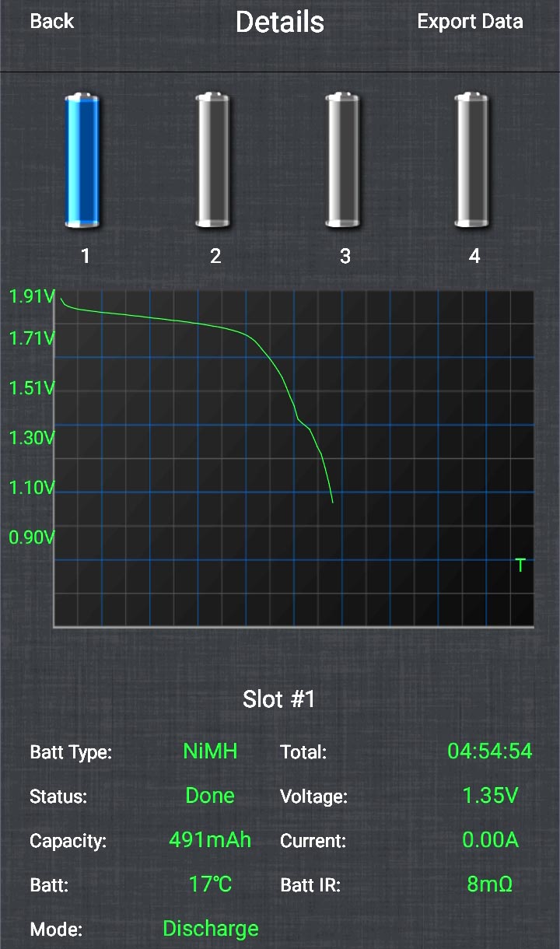
Task: Tap the Back button
Action: (52, 22)
